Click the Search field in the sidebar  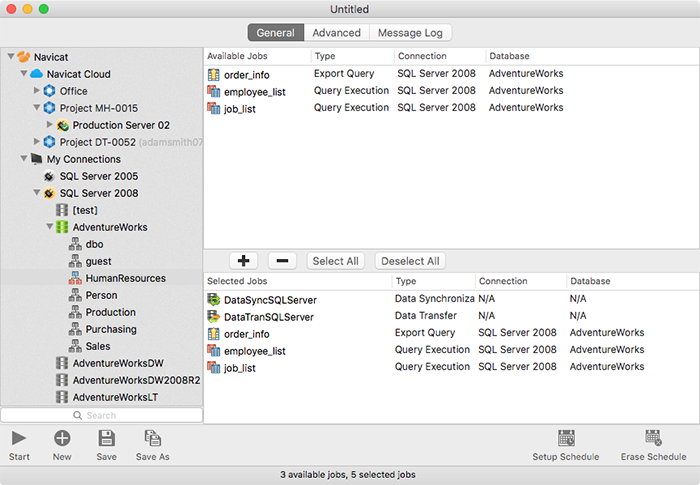tap(101, 415)
